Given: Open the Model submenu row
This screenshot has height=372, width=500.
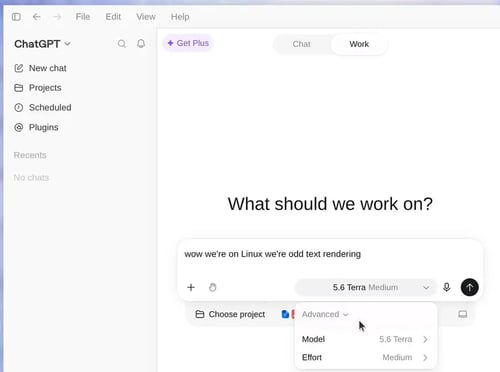Looking at the screenshot, I should (x=366, y=339).
